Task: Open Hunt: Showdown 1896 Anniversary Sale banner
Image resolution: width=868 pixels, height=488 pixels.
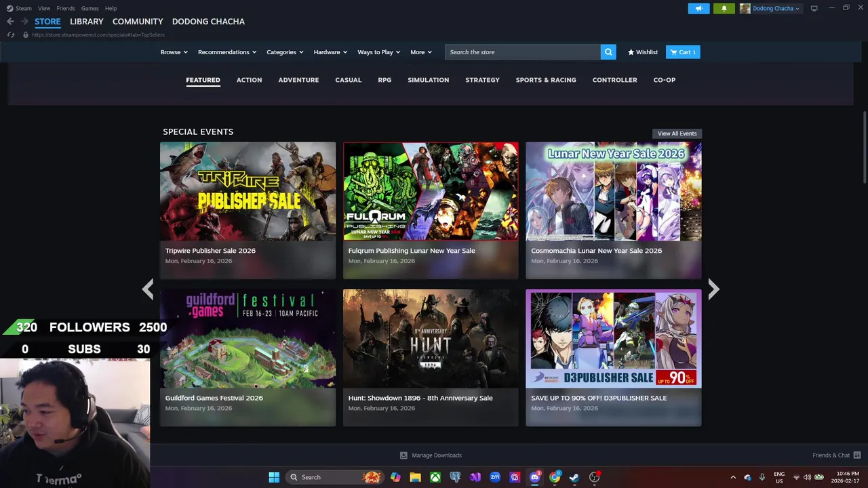Action: [x=431, y=358]
